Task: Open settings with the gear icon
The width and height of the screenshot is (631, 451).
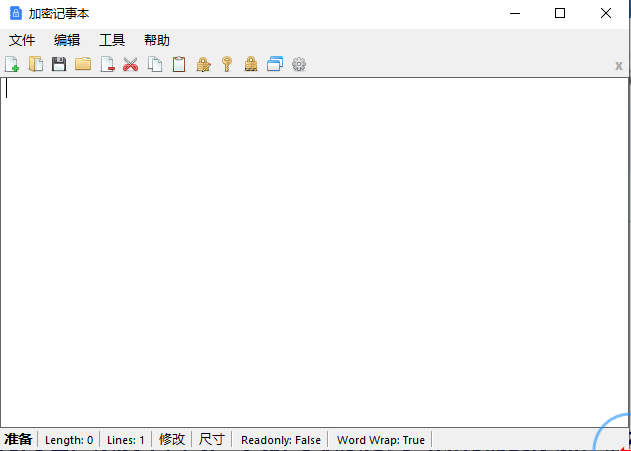Action: tap(299, 64)
